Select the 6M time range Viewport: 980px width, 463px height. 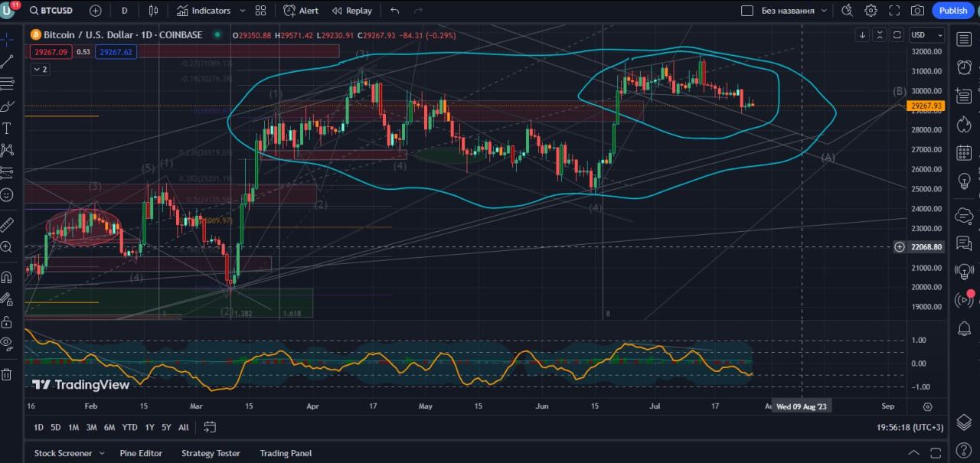[x=109, y=427]
